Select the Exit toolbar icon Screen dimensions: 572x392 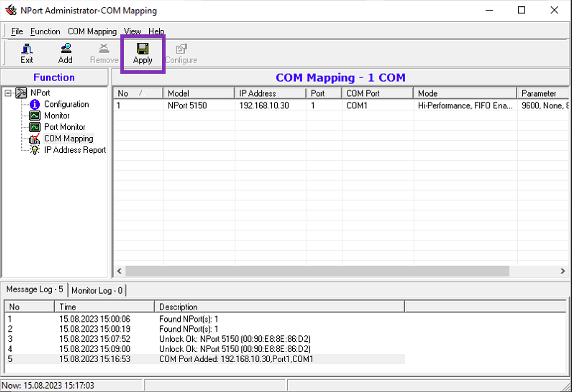27,53
